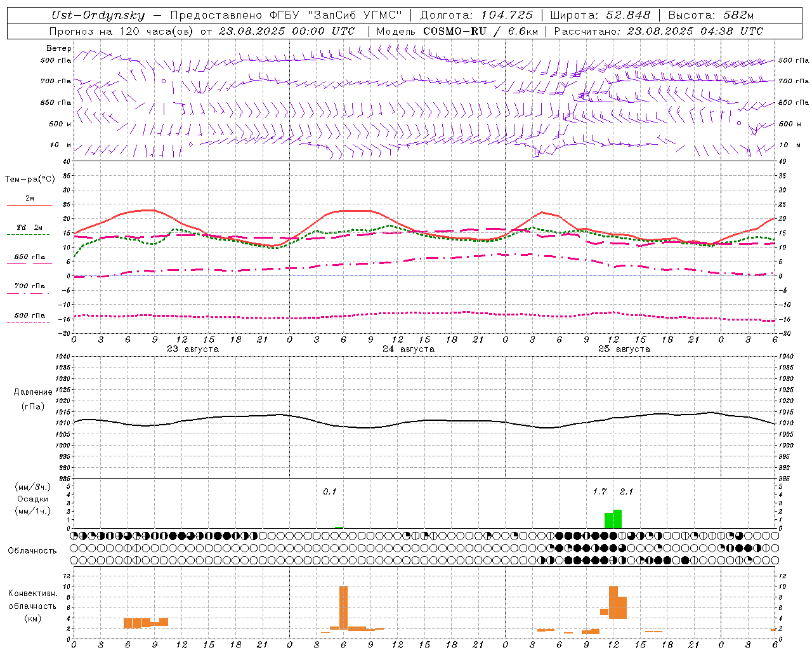The height and width of the screenshot is (650, 812).
Task: Click the Рассчитано: 23.08.2025 04:38 UTC text
Action: (658, 31)
